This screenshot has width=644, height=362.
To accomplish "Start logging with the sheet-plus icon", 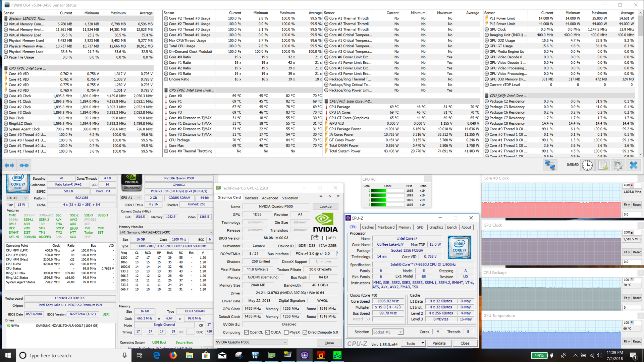I will click(x=603, y=165).
